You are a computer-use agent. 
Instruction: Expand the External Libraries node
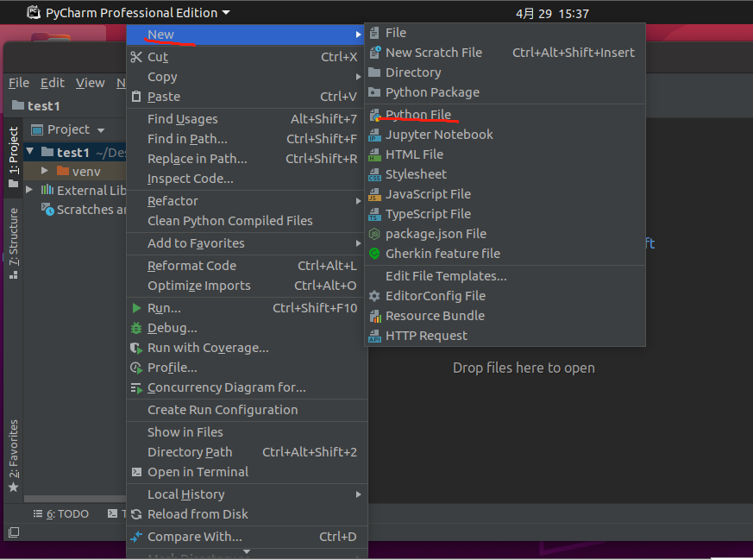[x=29, y=190]
